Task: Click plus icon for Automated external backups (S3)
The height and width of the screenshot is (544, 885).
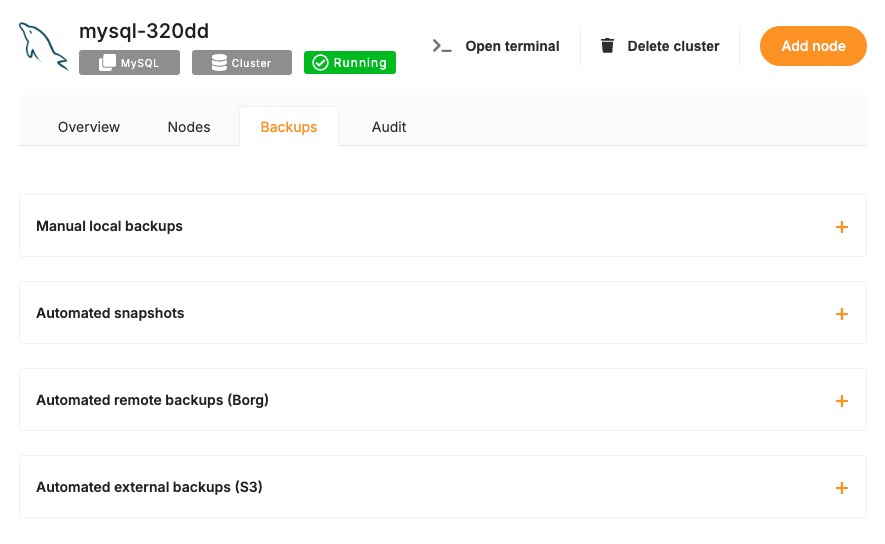Action: pos(841,488)
